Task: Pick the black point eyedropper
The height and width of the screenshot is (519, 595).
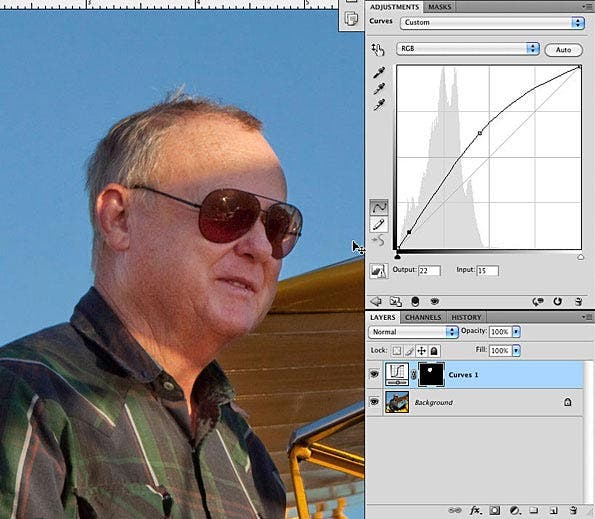Action: pyautogui.click(x=379, y=72)
